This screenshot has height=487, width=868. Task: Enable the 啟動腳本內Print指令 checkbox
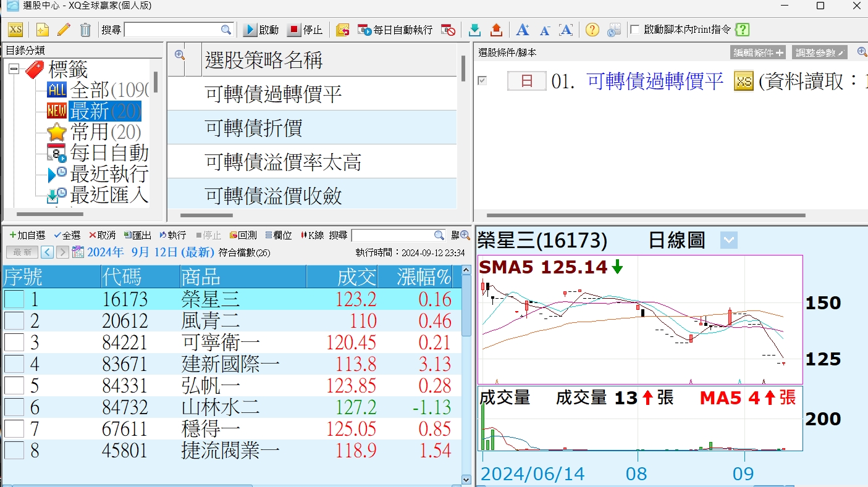pyautogui.click(x=634, y=30)
